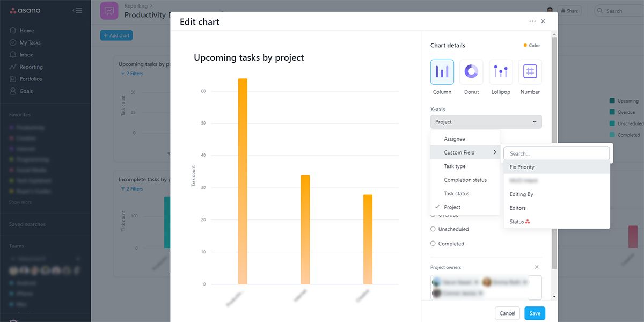The image size is (644, 322).
Task: Choose the Lollipop chart type icon
Action: coord(501,72)
